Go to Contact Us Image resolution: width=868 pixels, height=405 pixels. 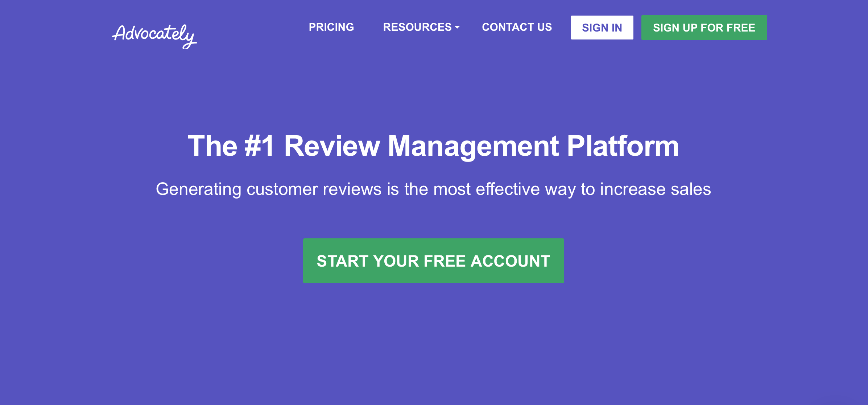click(x=517, y=27)
